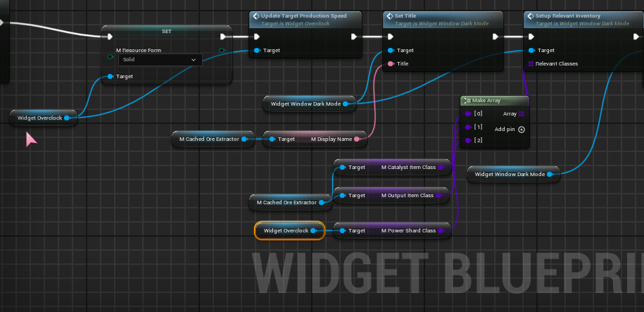Viewport: 644px width, 312px height.
Task: Click the Target pin on M Catalyst Item Class
Action: [x=342, y=168]
